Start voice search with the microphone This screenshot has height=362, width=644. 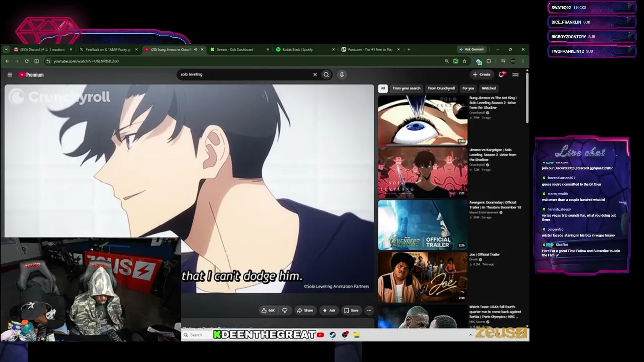point(342,75)
